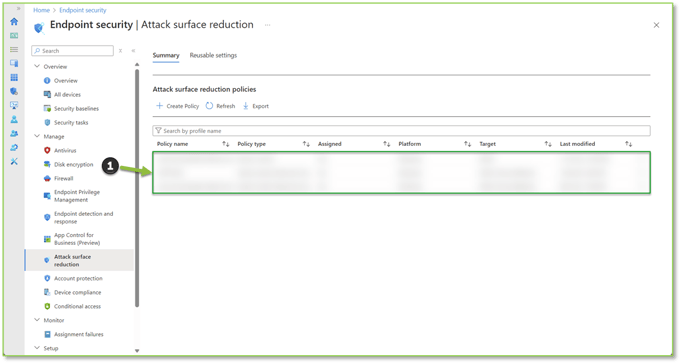Screen dimensions: 681x364
Task: Open Apps grid icon in left rail
Action: coord(14,77)
